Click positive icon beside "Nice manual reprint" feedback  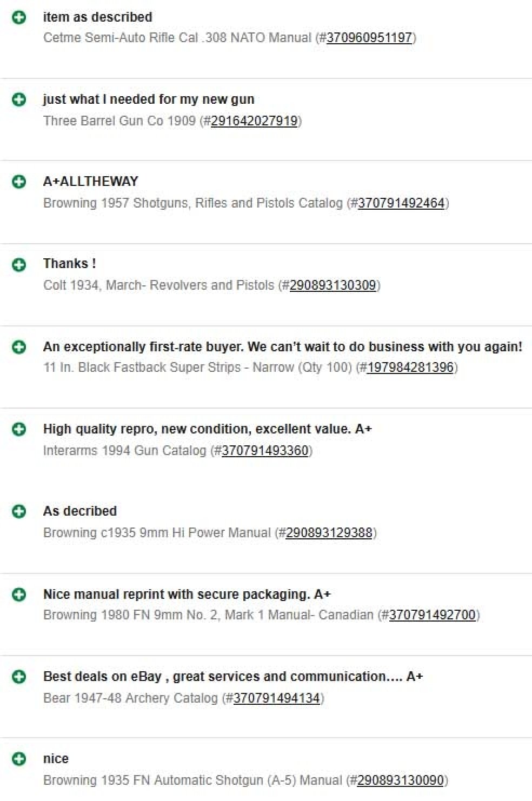[x=19, y=595]
